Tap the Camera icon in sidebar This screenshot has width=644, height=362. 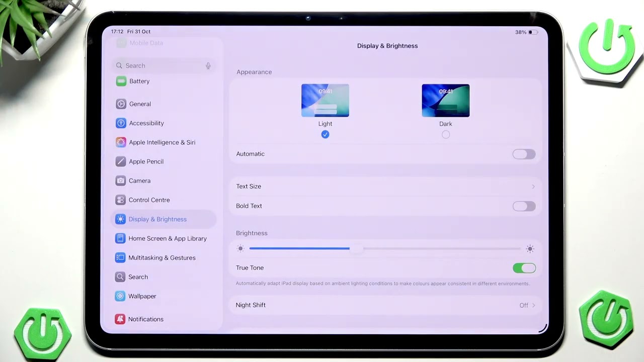[121, 180]
